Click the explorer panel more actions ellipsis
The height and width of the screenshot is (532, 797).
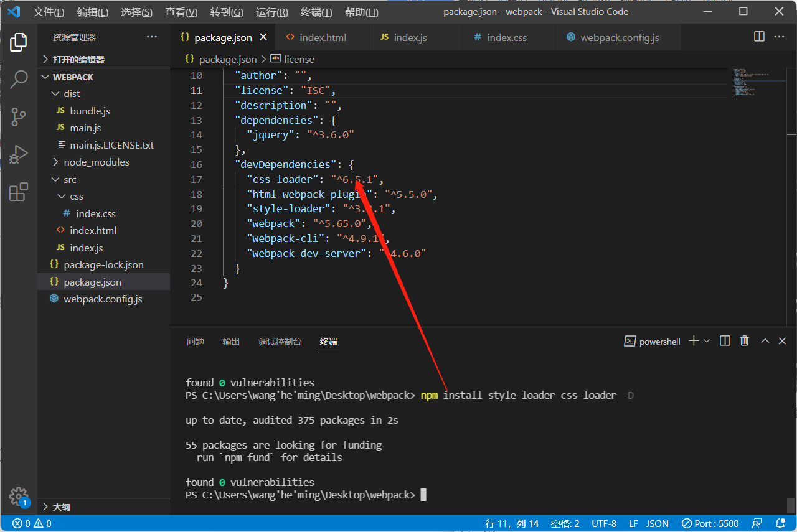(x=152, y=37)
